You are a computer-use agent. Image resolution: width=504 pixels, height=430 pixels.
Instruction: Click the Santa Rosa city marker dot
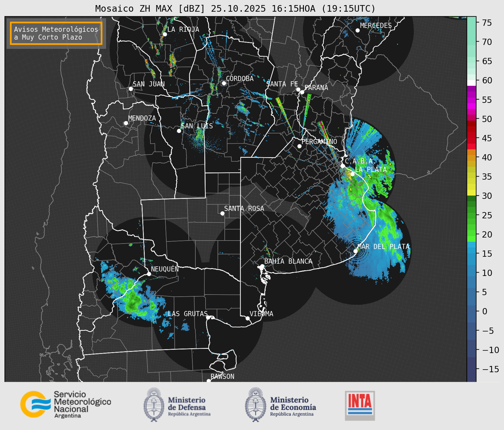[222, 213]
